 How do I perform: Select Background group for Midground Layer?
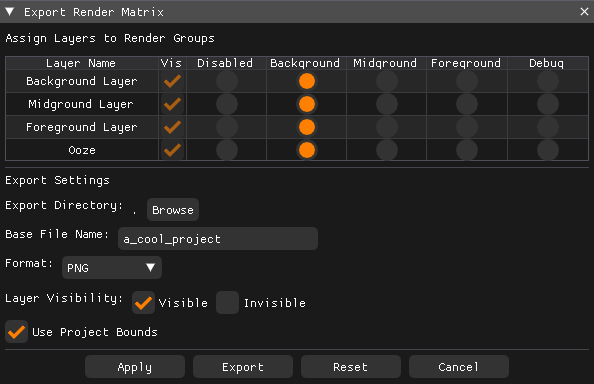307,104
